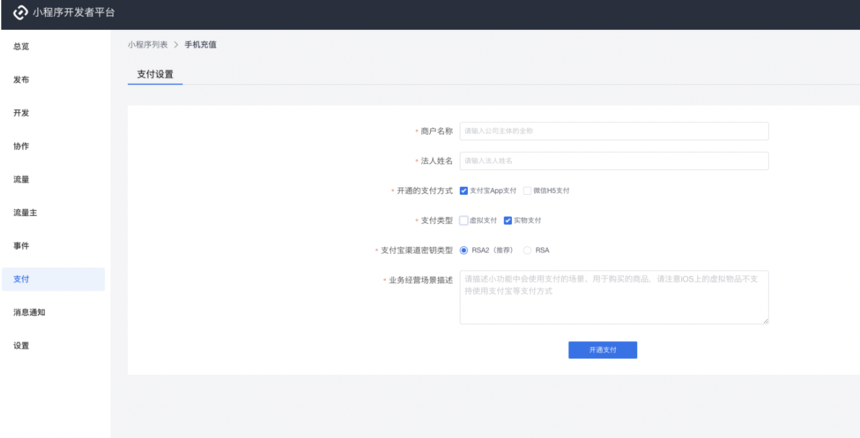Click the 支付类型 label

(x=437, y=220)
